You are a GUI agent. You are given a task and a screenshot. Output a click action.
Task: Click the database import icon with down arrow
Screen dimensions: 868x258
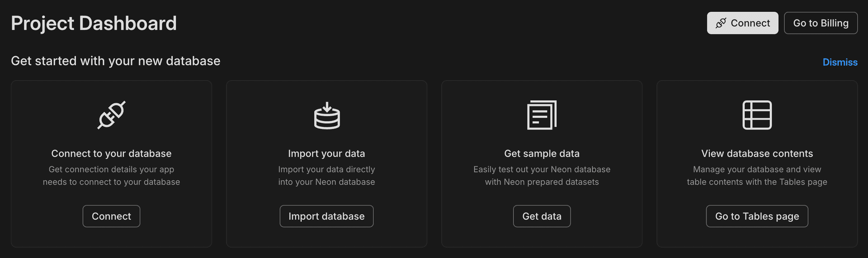327,116
